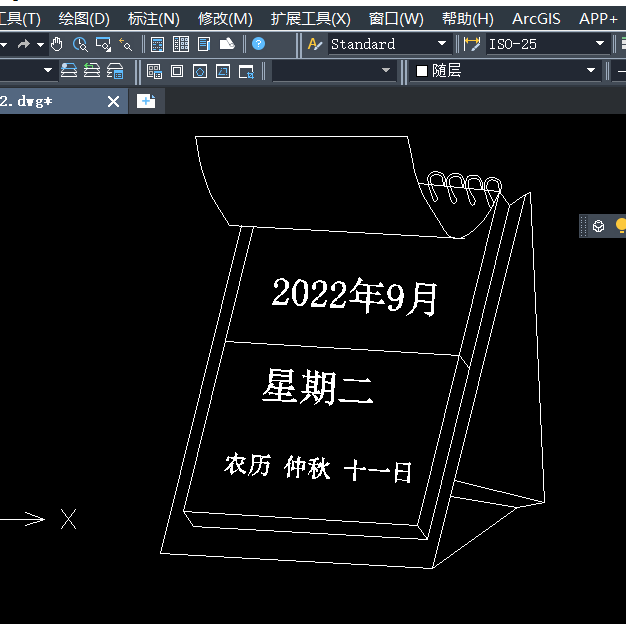Viewport: 626px width, 624px height.
Task: Select the 星期二 text in drawing
Action: coord(318,386)
